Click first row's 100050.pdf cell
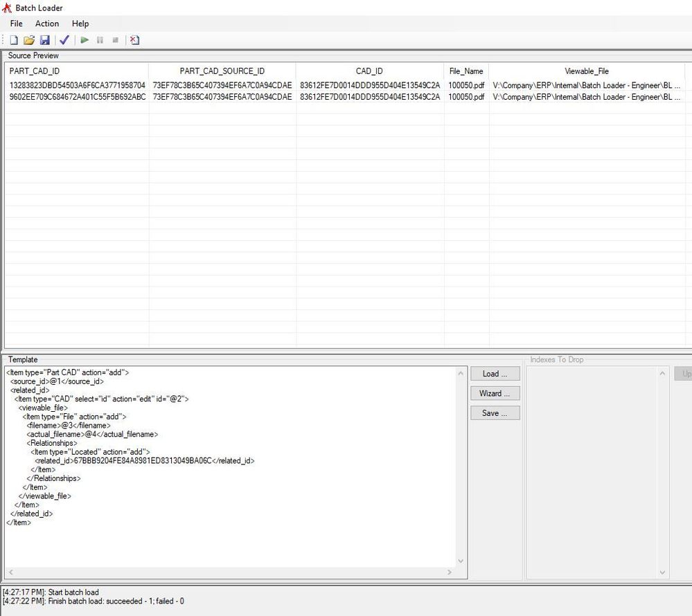 coord(466,85)
